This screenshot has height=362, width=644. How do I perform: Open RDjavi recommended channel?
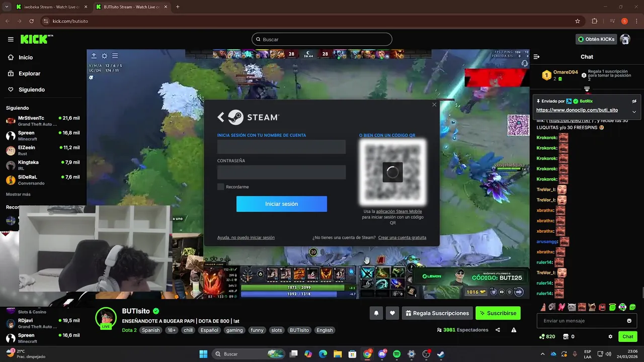[x=43, y=323]
